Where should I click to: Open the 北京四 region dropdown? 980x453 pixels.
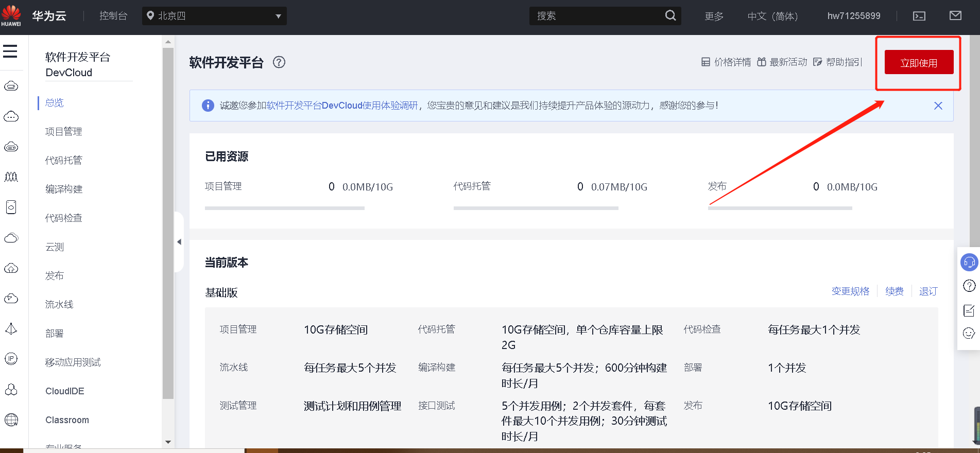tap(214, 16)
